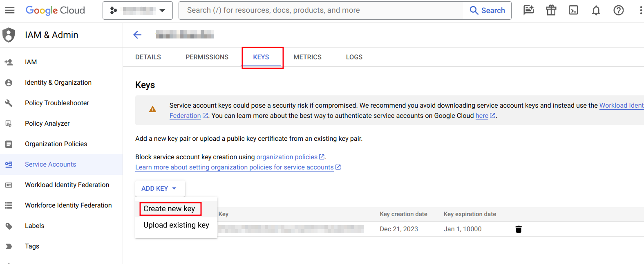This screenshot has width=644, height=264.
Task: Choose Upload existing key option
Action: [176, 225]
